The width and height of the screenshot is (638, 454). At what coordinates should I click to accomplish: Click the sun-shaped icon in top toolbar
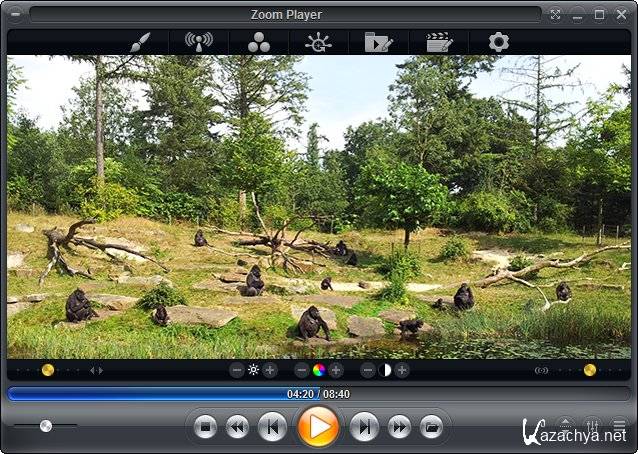(x=318, y=42)
